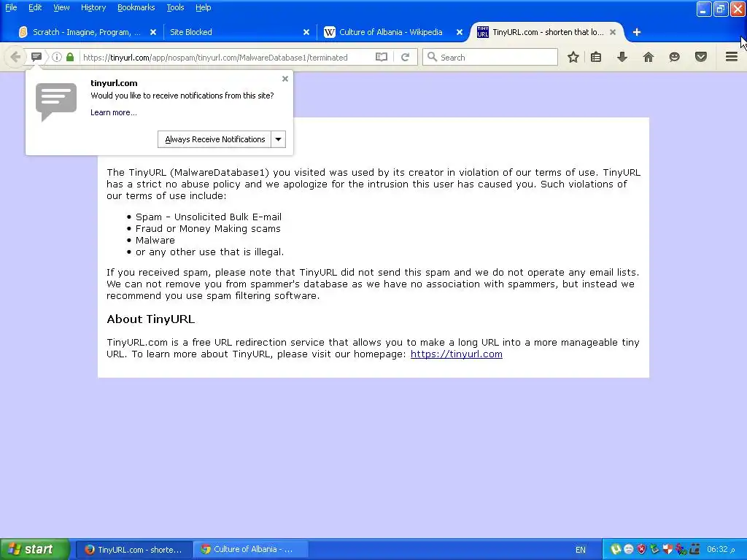This screenshot has width=747, height=560.
Task: Switch to the Site Blocked tab
Action: click(x=239, y=32)
